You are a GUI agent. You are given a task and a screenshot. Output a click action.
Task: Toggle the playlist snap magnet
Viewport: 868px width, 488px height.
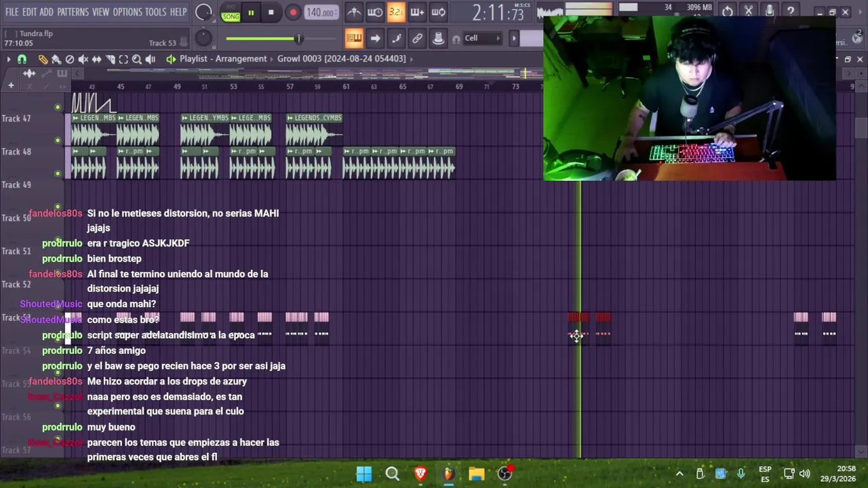[22, 59]
